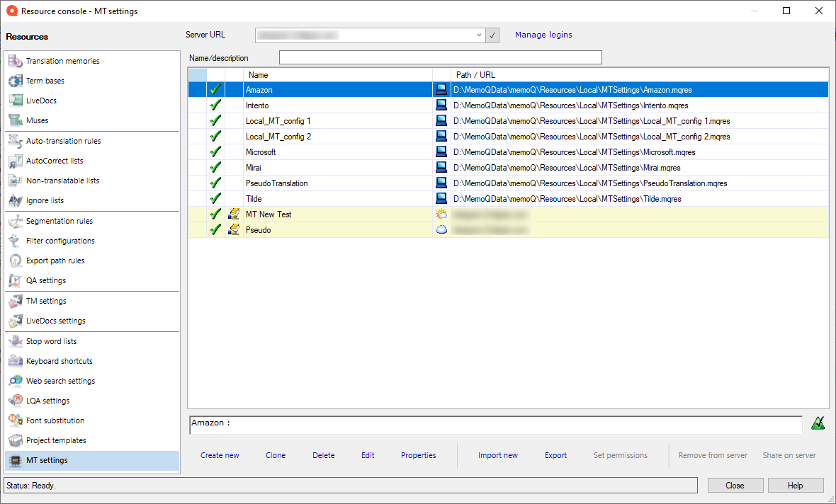Click the cloud icon on the Pseudo row
The image size is (836, 504).
coord(441,229)
